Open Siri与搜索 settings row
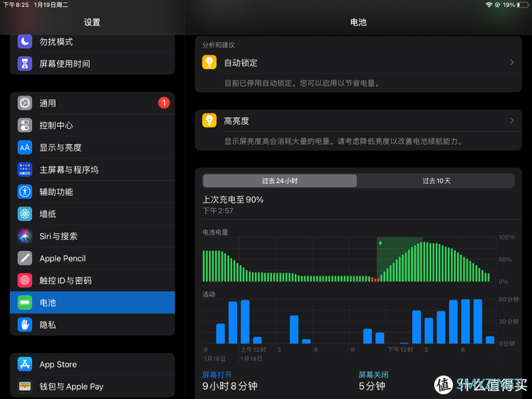Viewport: 532px width, 399px height. pos(92,235)
